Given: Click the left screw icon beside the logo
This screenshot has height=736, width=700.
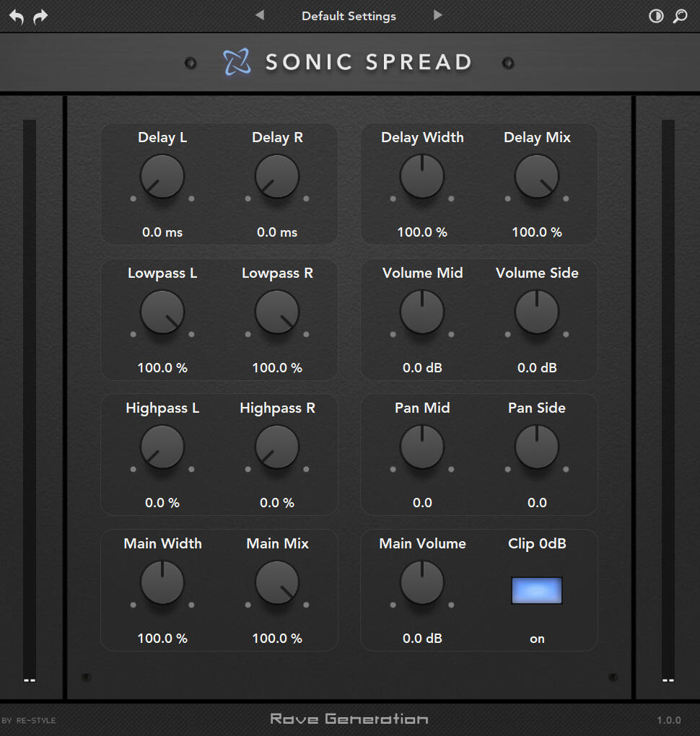Looking at the screenshot, I should tap(190, 63).
